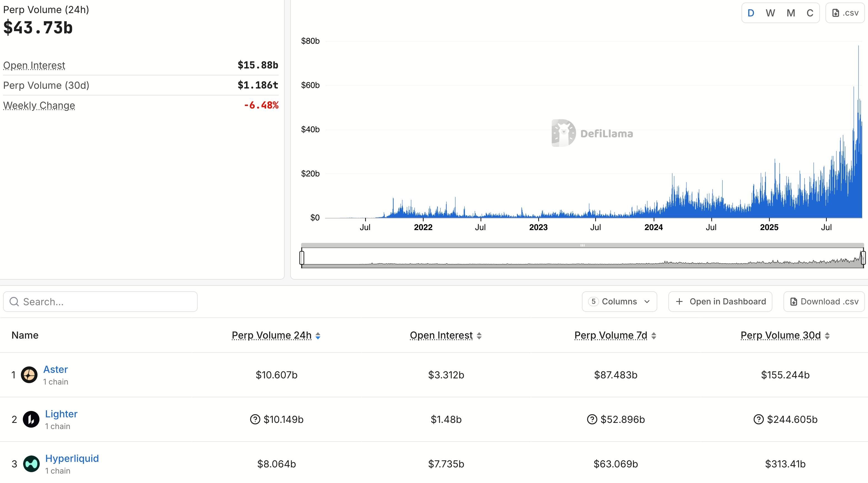The width and height of the screenshot is (868, 483).
Task: Click question mark icon beside Lighter 24h volume
Action: coord(255,419)
